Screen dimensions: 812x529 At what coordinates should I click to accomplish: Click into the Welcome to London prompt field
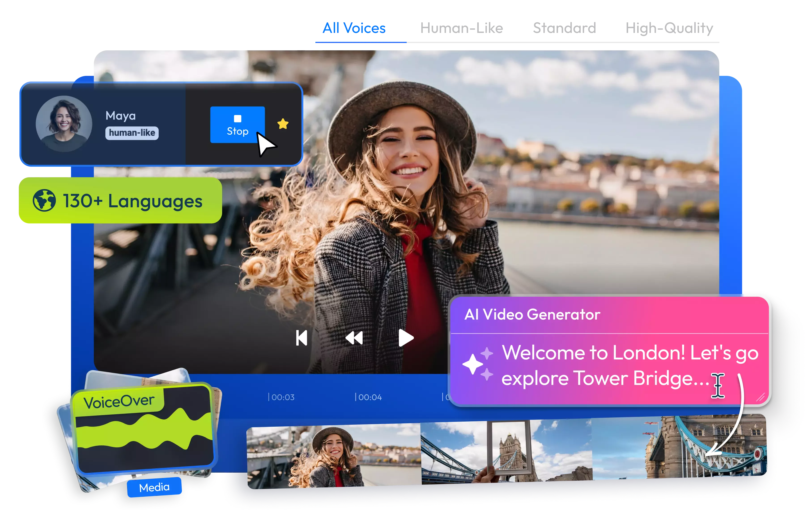click(630, 365)
